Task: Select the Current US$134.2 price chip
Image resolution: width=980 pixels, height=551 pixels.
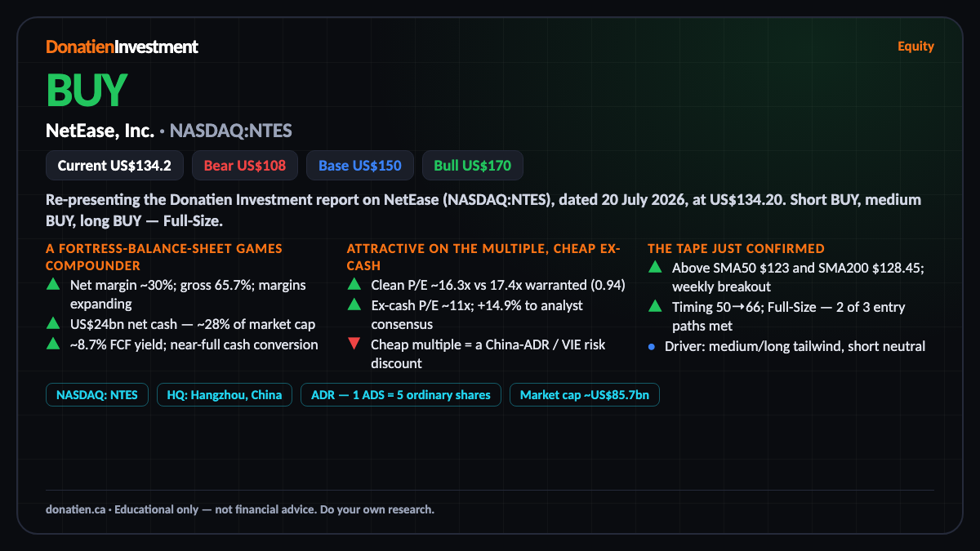Action: (x=114, y=166)
